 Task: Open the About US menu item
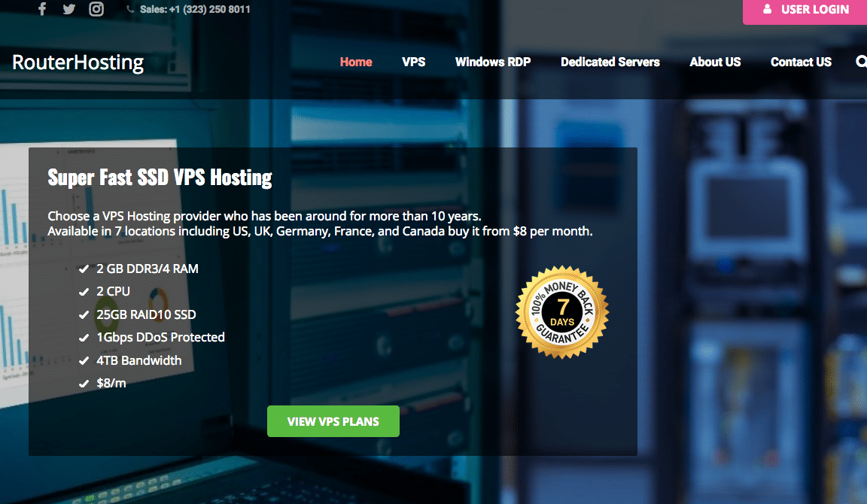click(x=715, y=62)
